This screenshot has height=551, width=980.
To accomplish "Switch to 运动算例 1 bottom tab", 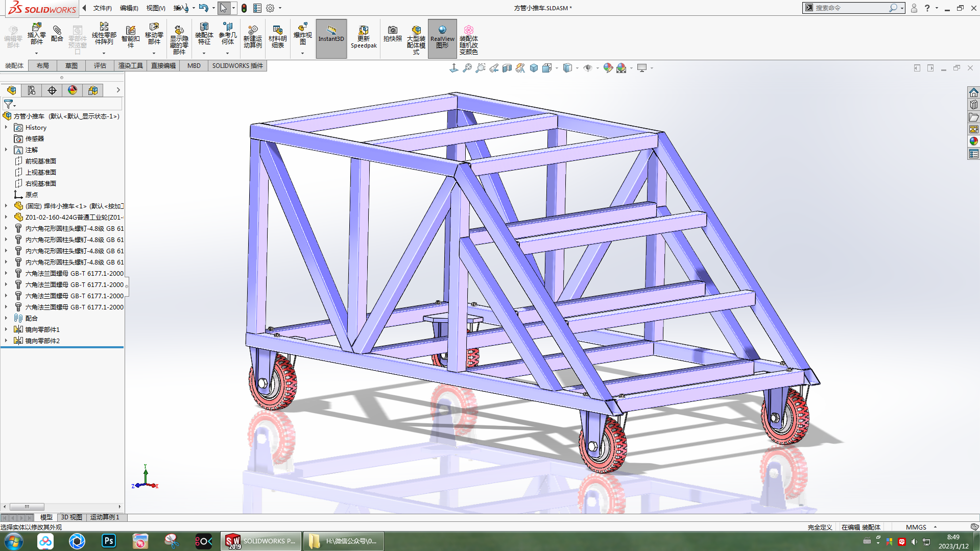I will pyautogui.click(x=105, y=517).
